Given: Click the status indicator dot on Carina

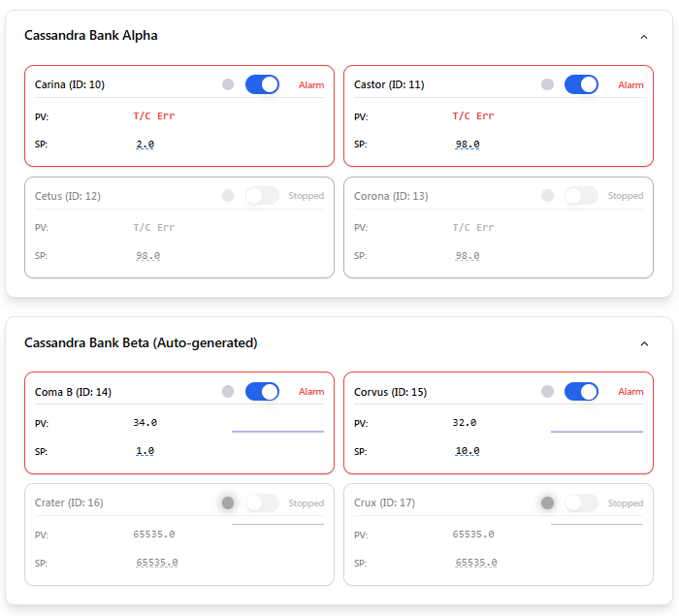Looking at the screenshot, I should tap(228, 84).
